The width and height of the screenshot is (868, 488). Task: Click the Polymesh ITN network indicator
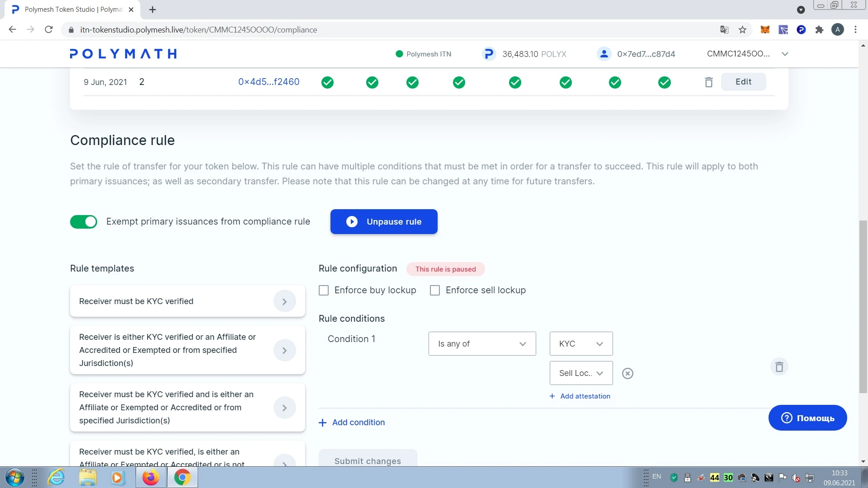[423, 54]
